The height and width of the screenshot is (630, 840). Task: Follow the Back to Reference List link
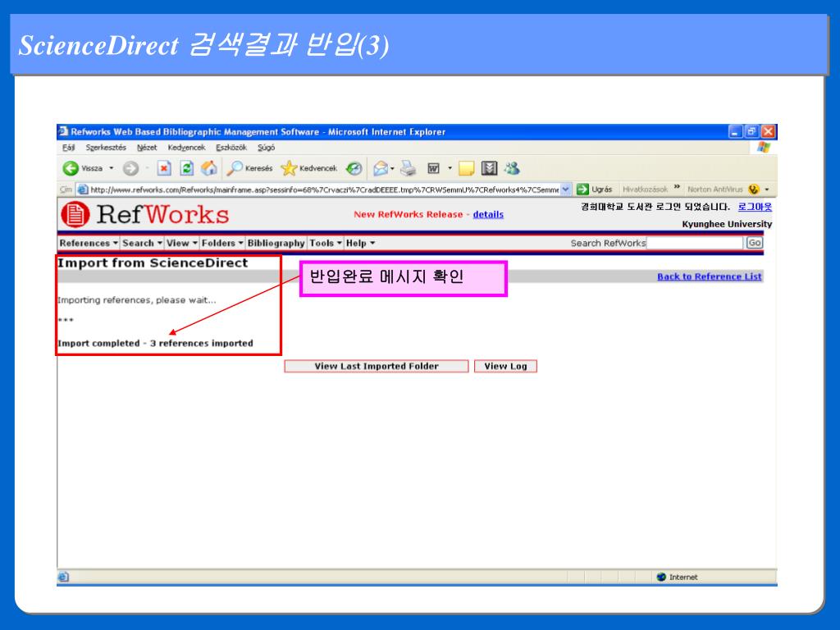pos(710,276)
